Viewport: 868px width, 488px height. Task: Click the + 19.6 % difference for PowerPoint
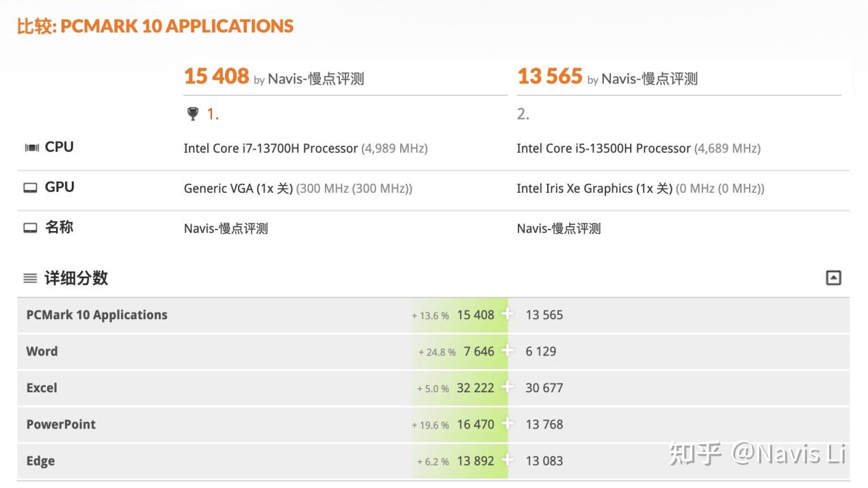click(430, 425)
